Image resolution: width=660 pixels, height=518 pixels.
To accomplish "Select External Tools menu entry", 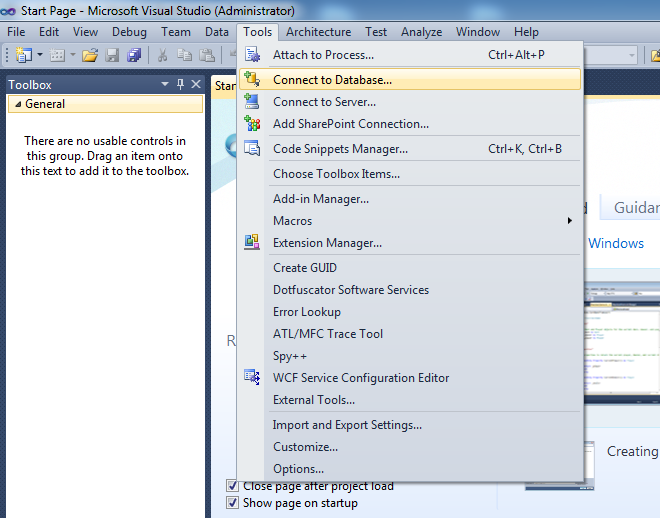I will point(410,400).
